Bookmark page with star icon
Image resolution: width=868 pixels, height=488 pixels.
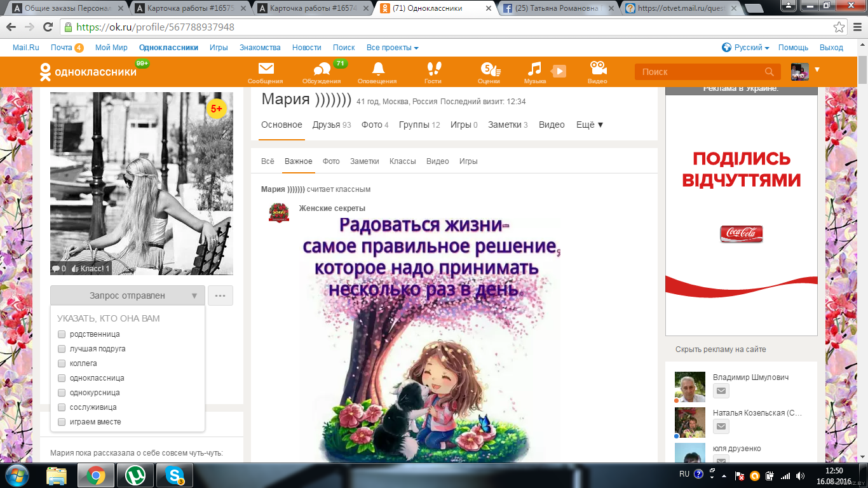(839, 27)
